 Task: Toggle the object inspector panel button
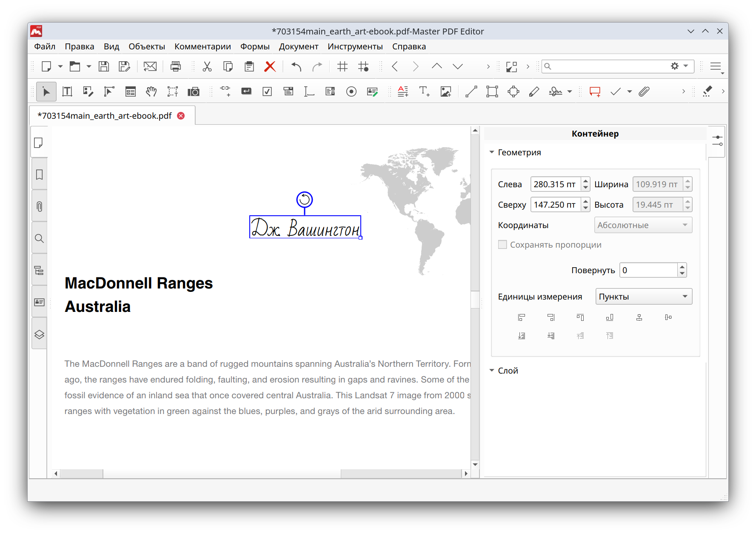[x=717, y=141]
